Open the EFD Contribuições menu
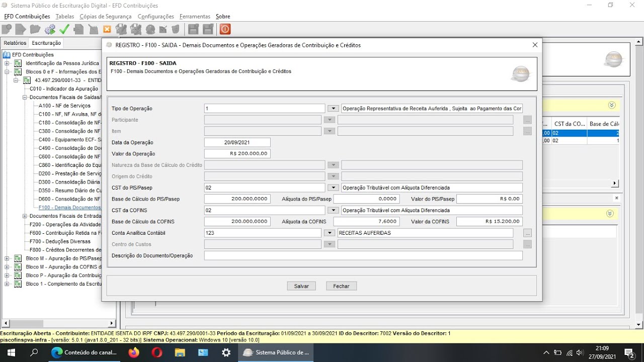Screen dimensions: 644x362 27,17
